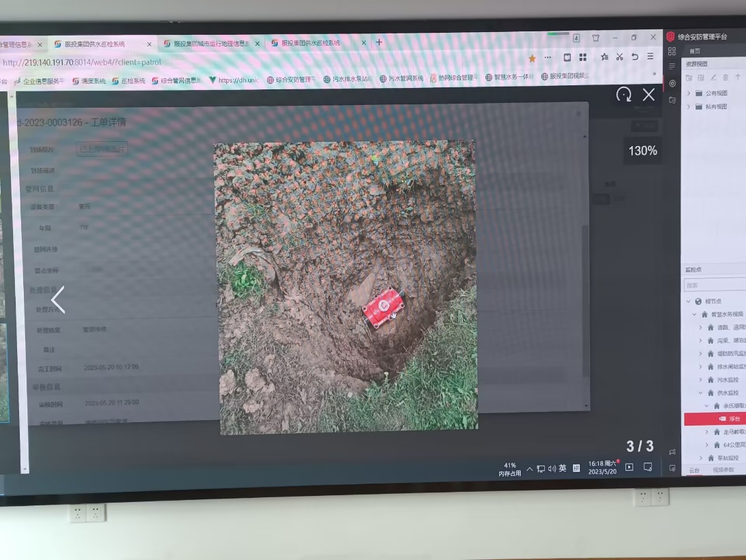746x560 pixels.
Task: Click the grid icon in security platform sidebar
Action: tap(672, 51)
